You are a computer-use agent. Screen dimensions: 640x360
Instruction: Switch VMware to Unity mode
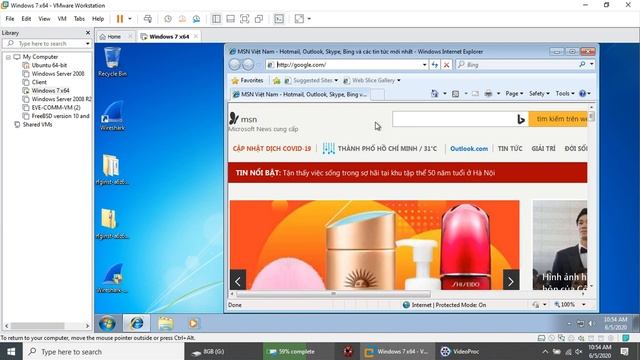point(258,19)
